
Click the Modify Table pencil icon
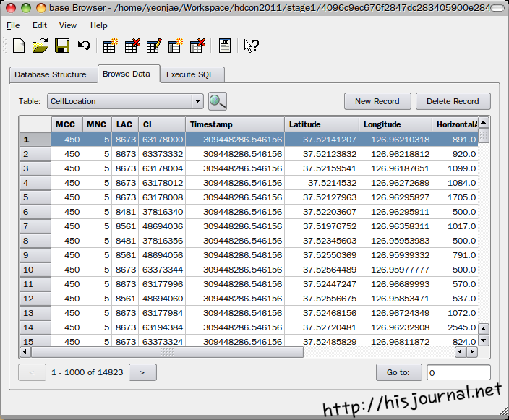tap(154, 46)
